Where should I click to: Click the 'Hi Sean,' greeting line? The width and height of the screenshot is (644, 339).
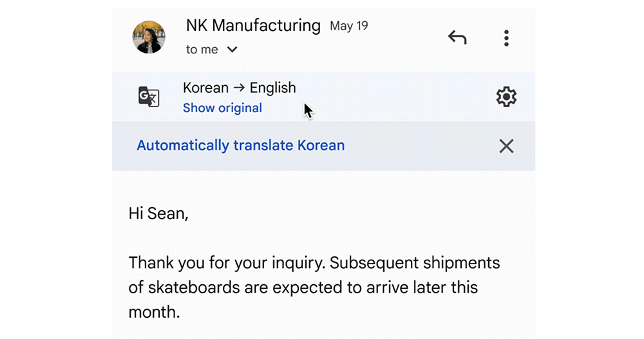tap(158, 213)
